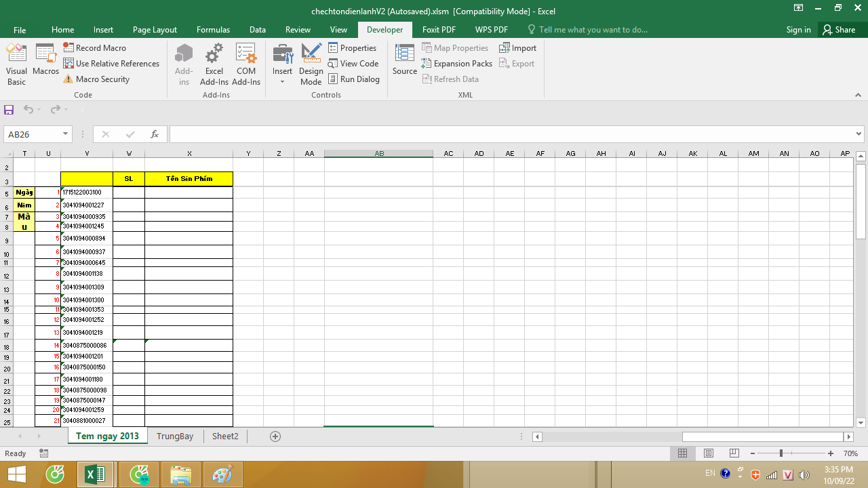Screen dimensions: 868x488
Task: Open COM Add-Ins dialog
Action: (x=245, y=64)
